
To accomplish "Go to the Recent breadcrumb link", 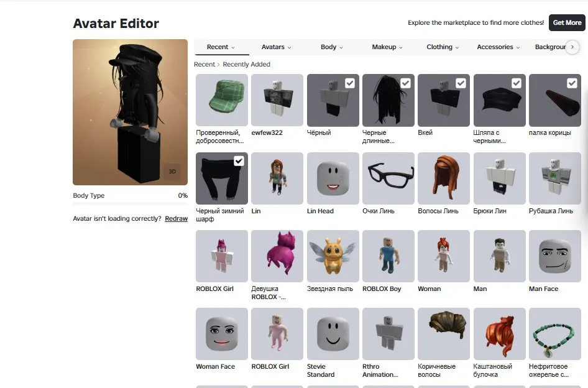I will (204, 64).
